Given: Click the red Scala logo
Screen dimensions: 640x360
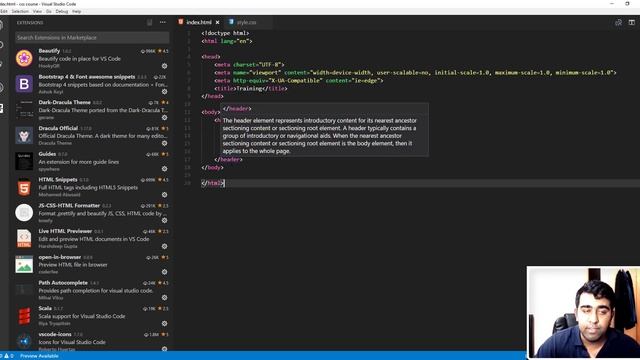Looking at the screenshot, I should click(24, 316).
